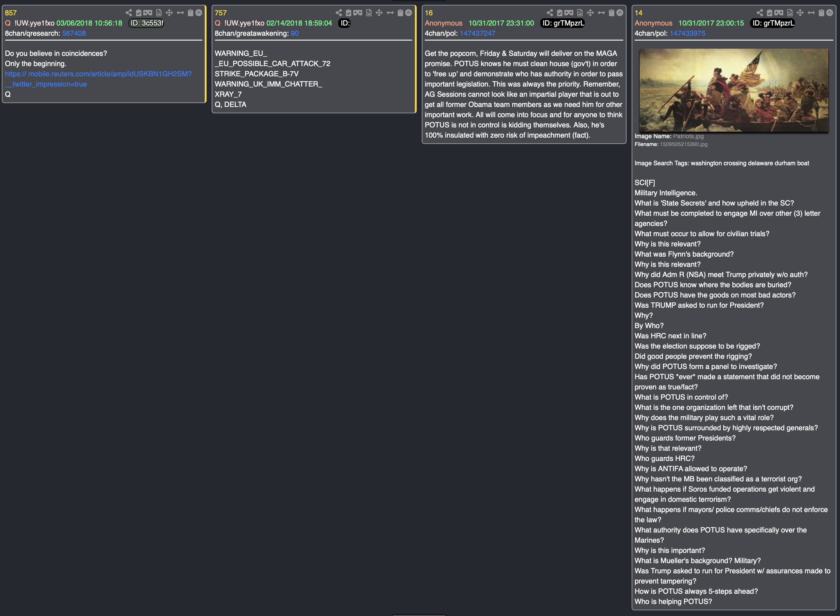The image size is (840, 616).
Task: Click the Image Search Tags line
Action: click(x=722, y=163)
